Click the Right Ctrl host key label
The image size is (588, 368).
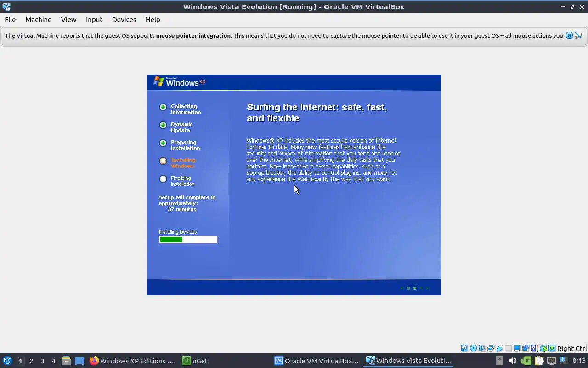point(572,349)
